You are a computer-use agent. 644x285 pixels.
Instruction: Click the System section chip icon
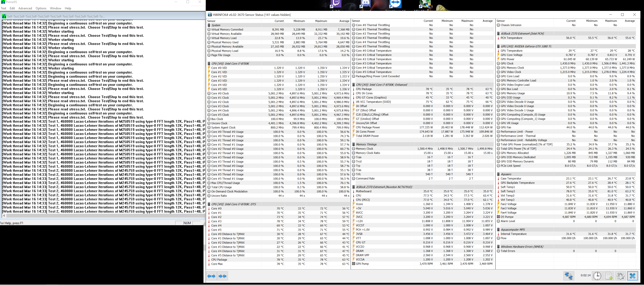[209, 25]
